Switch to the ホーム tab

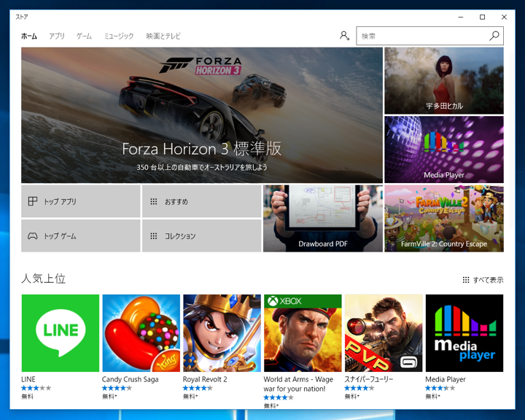(x=29, y=36)
